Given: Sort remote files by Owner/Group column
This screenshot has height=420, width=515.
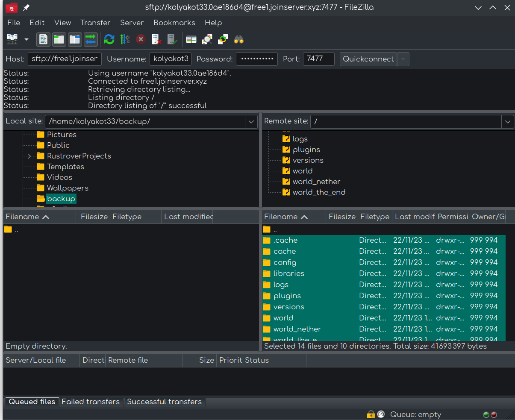Looking at the screenshot, I should click(x=488, y=217).
